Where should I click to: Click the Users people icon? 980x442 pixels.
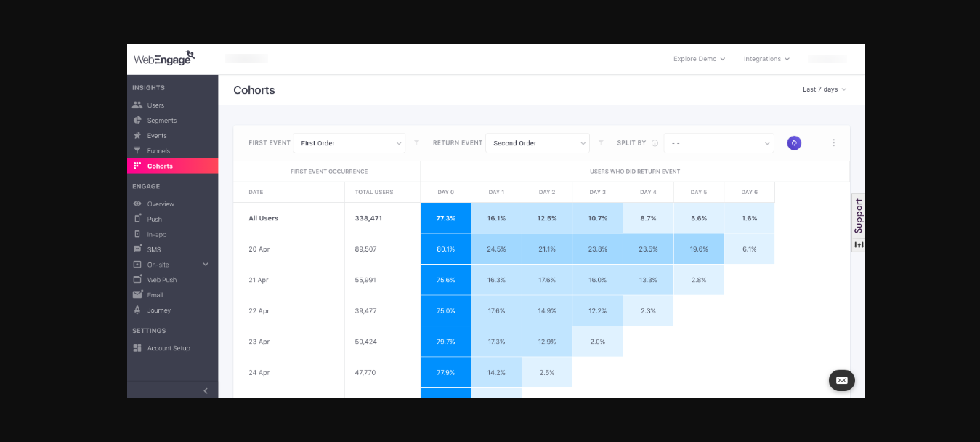[x=137, y=105]
